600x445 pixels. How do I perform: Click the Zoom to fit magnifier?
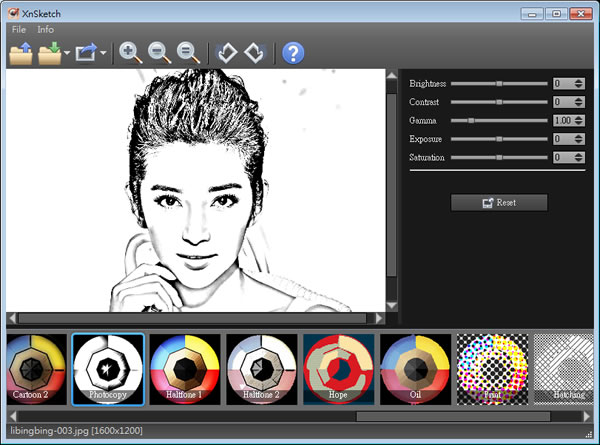pos(186,53)
